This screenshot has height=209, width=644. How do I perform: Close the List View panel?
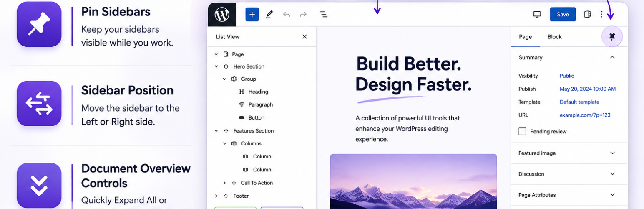coord(304,37)
